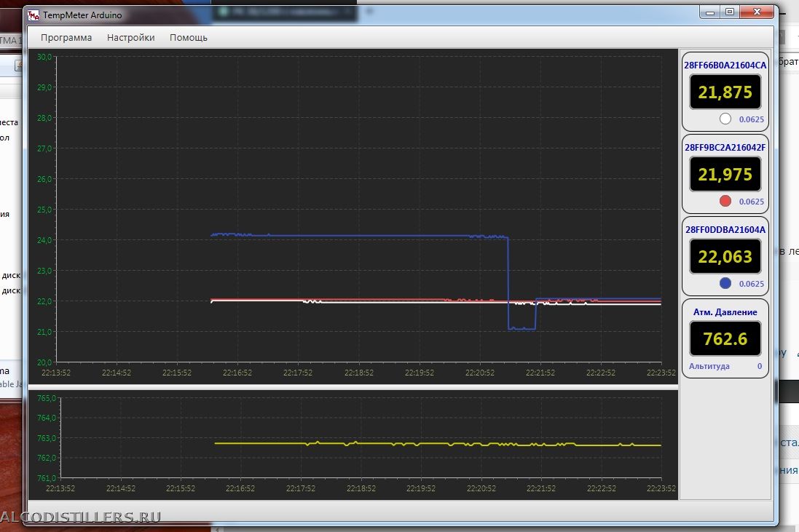Open the Программа menu
The image size is (799, 532).
pyautogui.click(x=66, y=37)
